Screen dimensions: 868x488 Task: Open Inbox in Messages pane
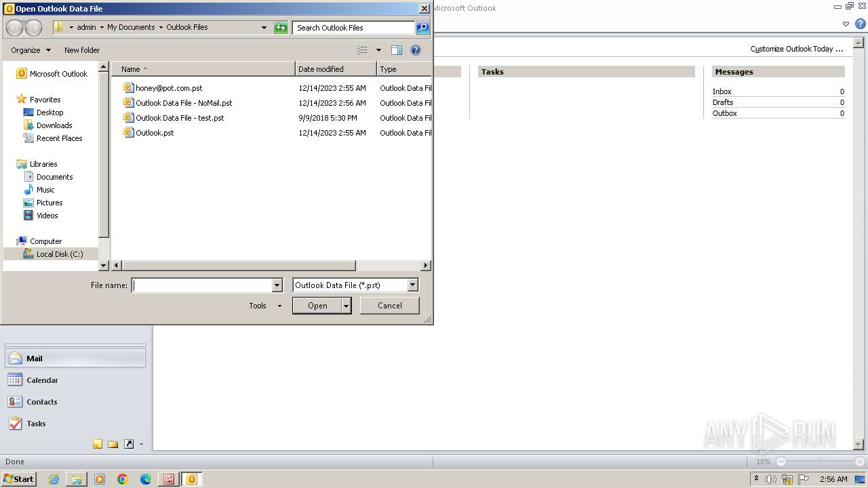[x=722, y=91]
